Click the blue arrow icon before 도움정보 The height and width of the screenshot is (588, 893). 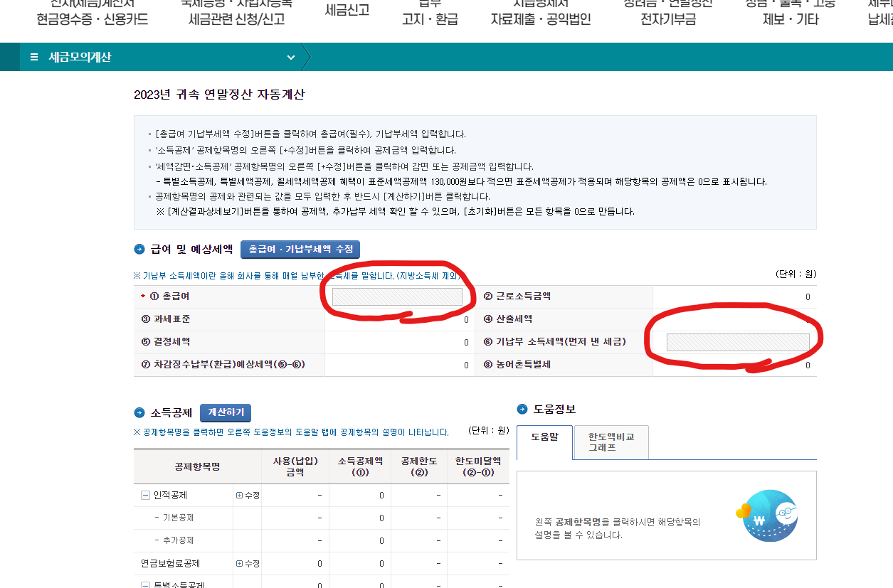[521, 408]
